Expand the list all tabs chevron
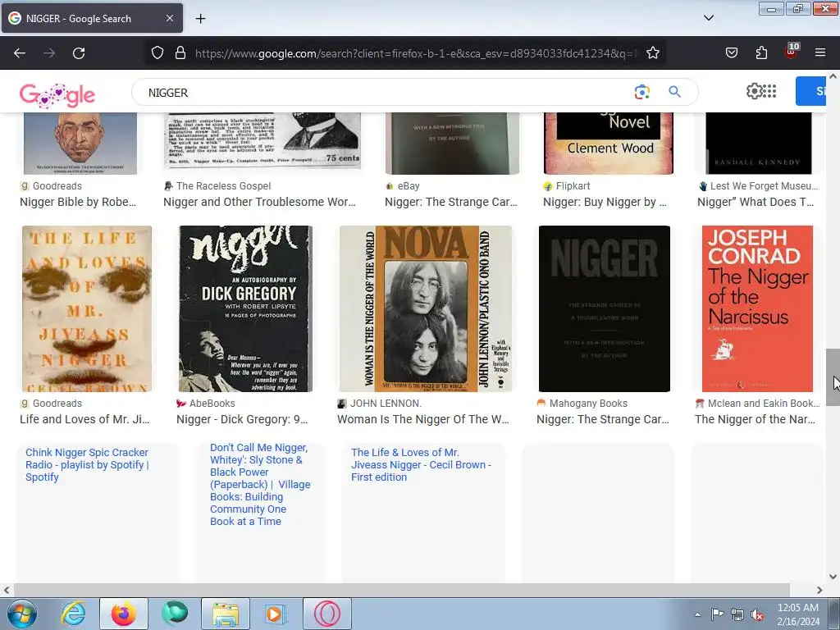This screenshot has width=840, height=630. (x=708, y=18)
